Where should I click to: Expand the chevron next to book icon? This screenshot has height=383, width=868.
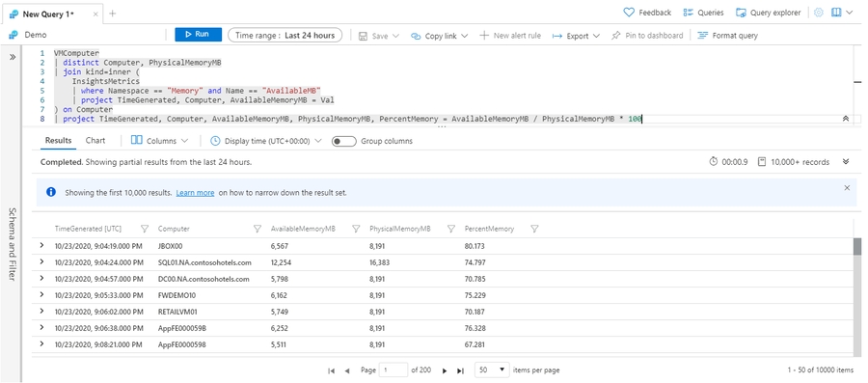click(849, 13)
